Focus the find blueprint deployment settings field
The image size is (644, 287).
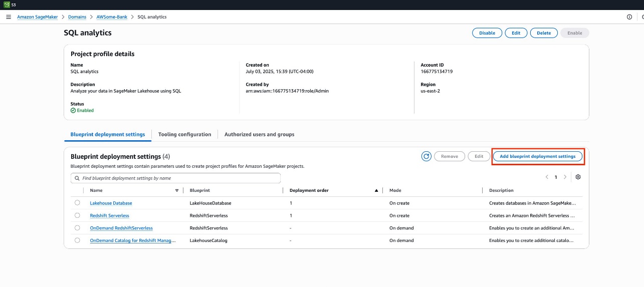175,178
